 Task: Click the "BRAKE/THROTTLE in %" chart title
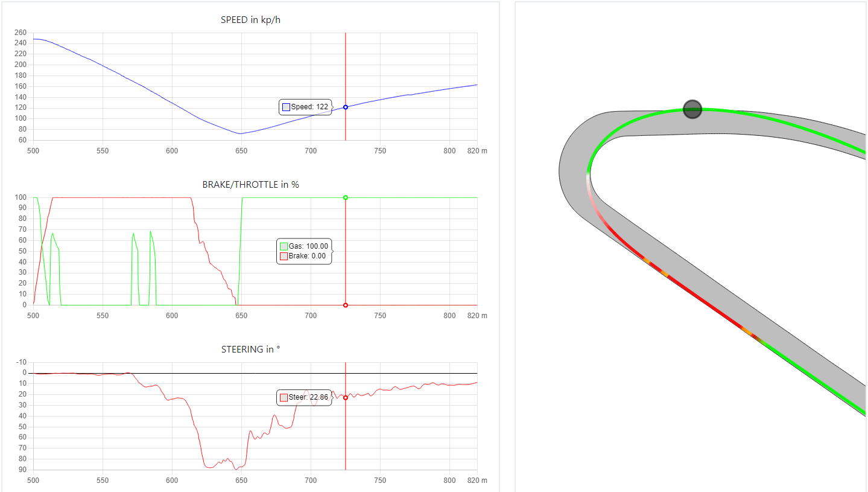pyautogui.click(x=251, y=185)
